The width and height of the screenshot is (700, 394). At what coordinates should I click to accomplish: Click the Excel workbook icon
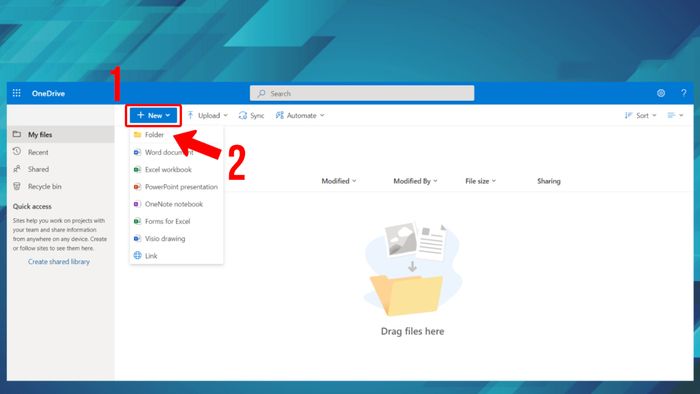138,170
